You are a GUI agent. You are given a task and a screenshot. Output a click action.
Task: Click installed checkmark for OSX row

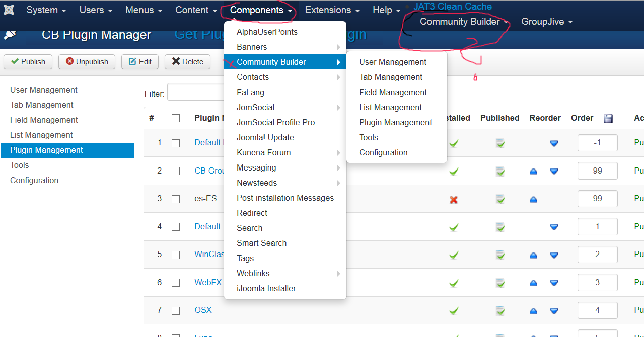click(454, 310)
